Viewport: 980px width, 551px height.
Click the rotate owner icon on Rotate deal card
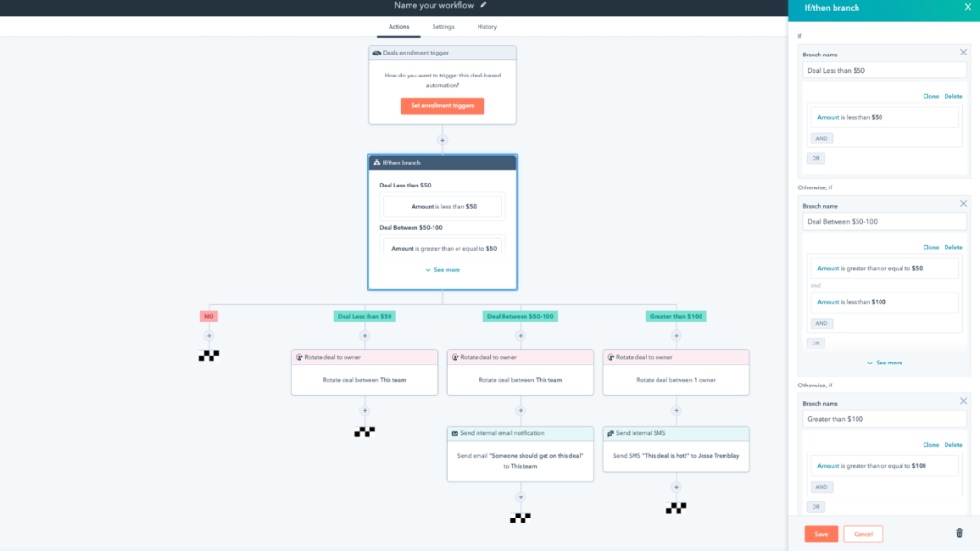point(298,358)
